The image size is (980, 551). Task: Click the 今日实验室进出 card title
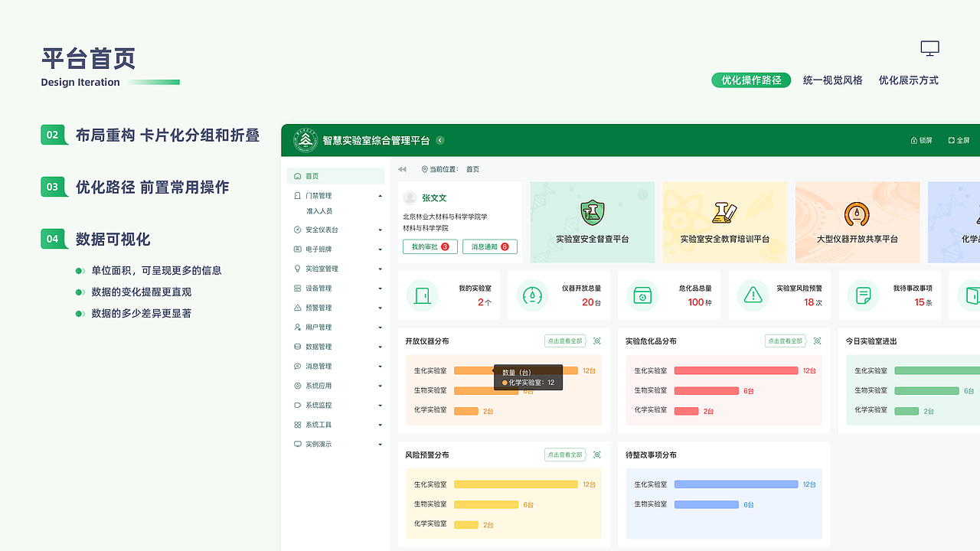pos(871,341)
